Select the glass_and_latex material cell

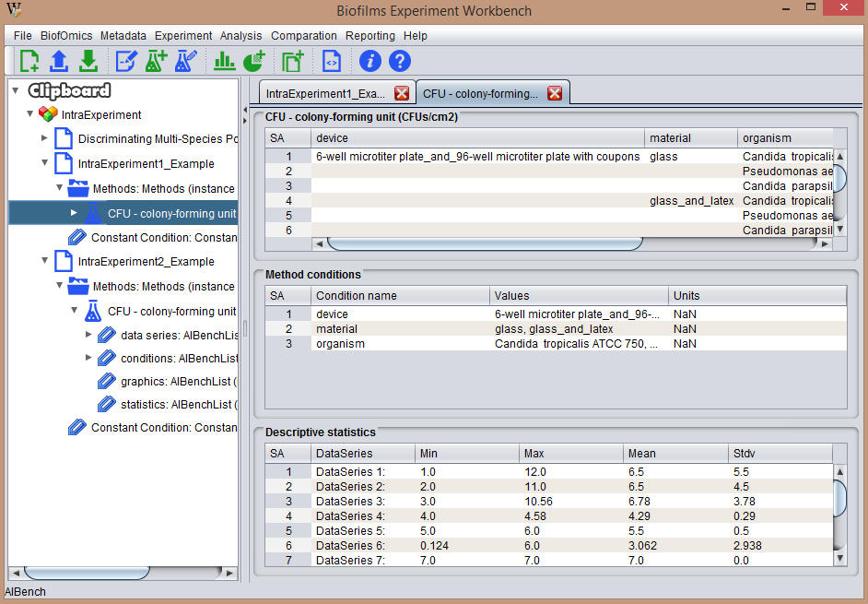pos(691,201)
